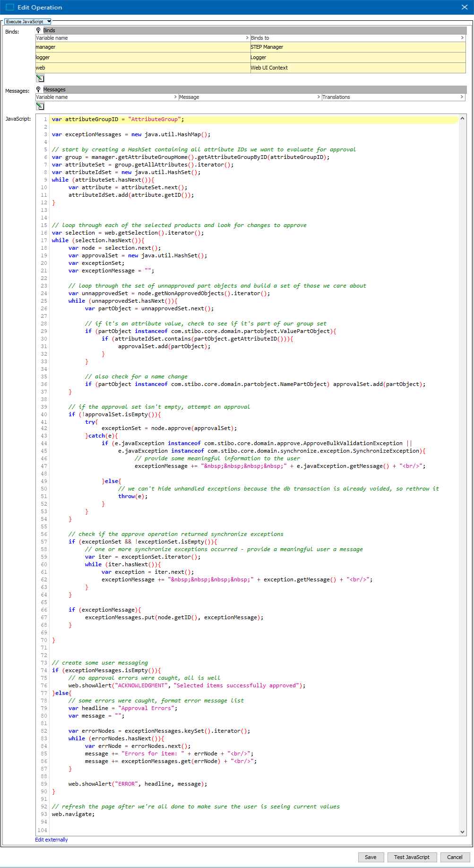This screenshot has height=868, width=474.
Task: Click the comment on line 5 about HashSet
Action: 204,149
